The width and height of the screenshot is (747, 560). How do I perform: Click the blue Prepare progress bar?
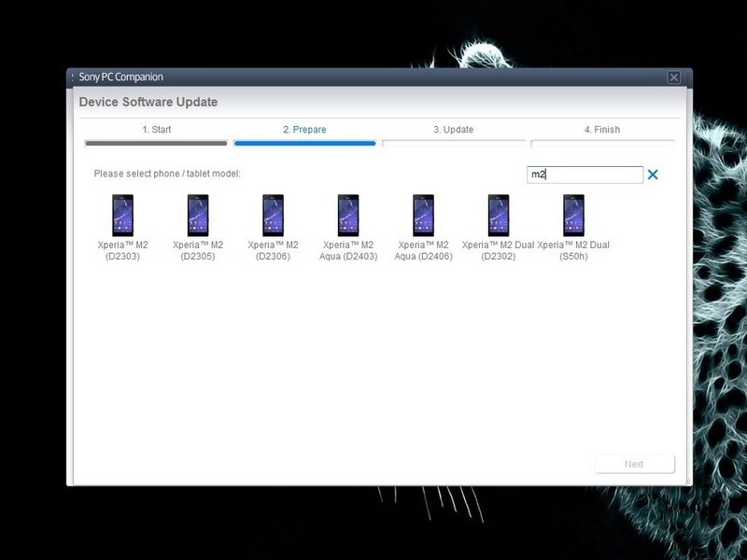305,143
